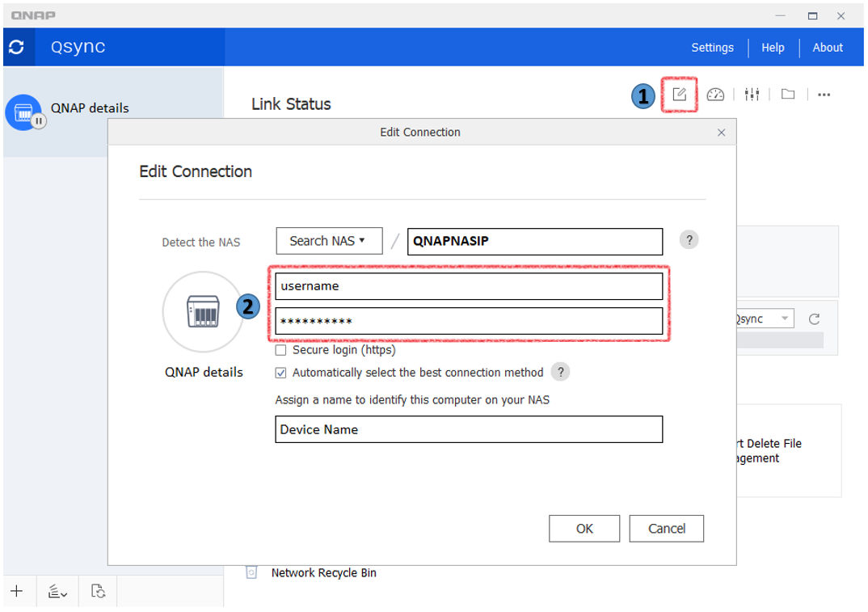Open the sort list icon at bottom left

pyautogui.click(x=57, y=592)
